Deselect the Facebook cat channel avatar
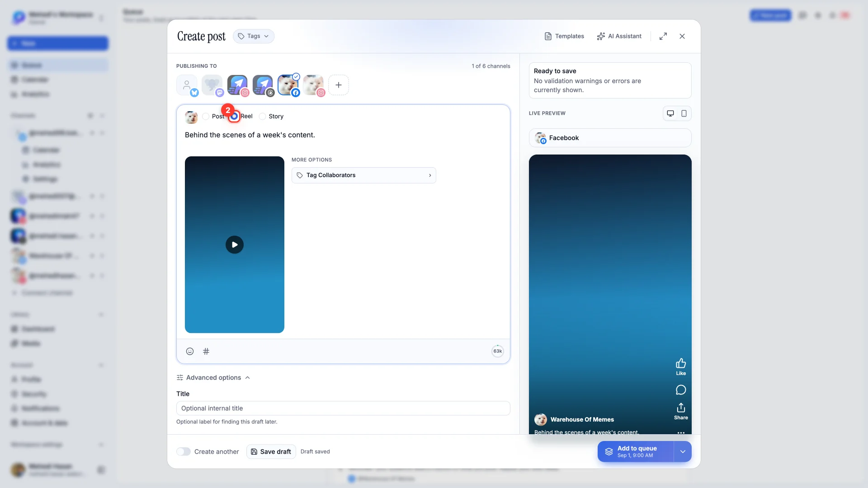The width and height of the screenshot is (868, 488). 288,85
